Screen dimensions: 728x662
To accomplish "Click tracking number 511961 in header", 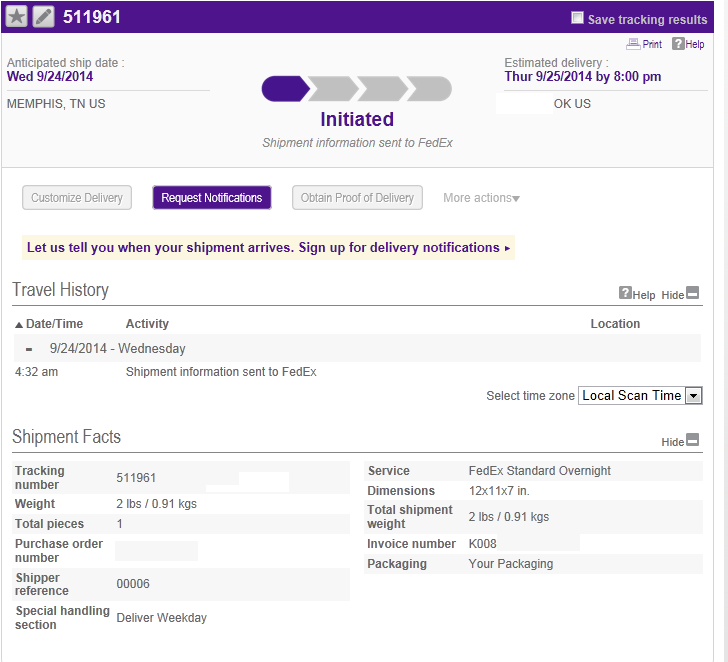I will pos(92,17).
